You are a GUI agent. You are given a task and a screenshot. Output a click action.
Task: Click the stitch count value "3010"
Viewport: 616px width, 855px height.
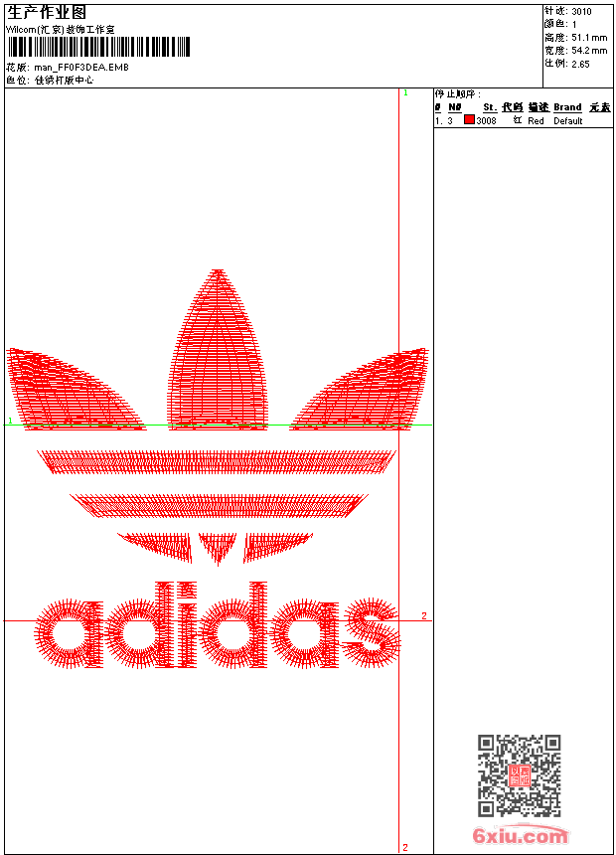[581, 12]
